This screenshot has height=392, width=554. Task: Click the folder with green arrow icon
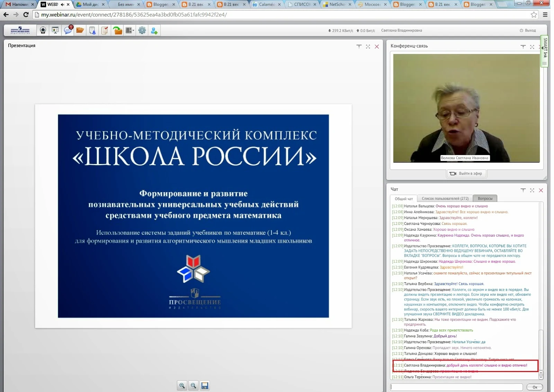tap(117, 30)
